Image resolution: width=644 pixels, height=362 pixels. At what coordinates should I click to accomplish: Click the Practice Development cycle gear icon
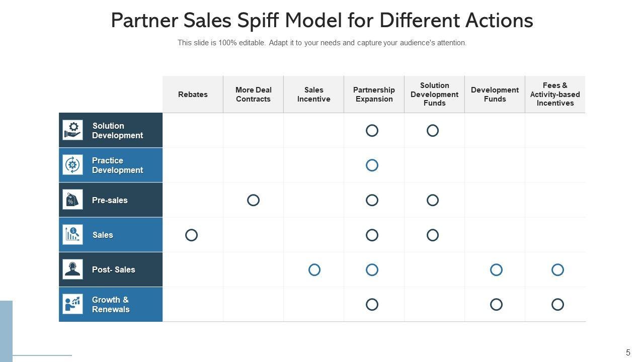72,165
